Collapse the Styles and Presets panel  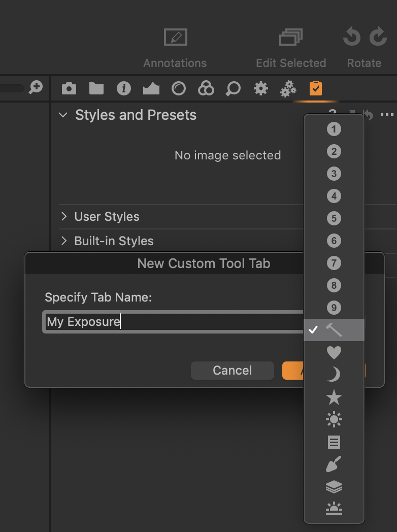click(x=63, y=115)
